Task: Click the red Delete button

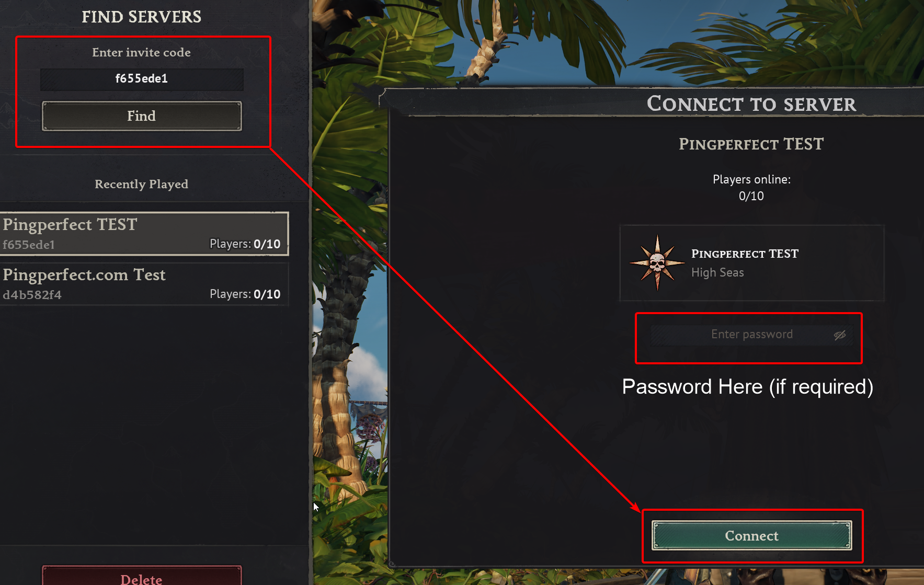Action: click(x=142, y=576)
